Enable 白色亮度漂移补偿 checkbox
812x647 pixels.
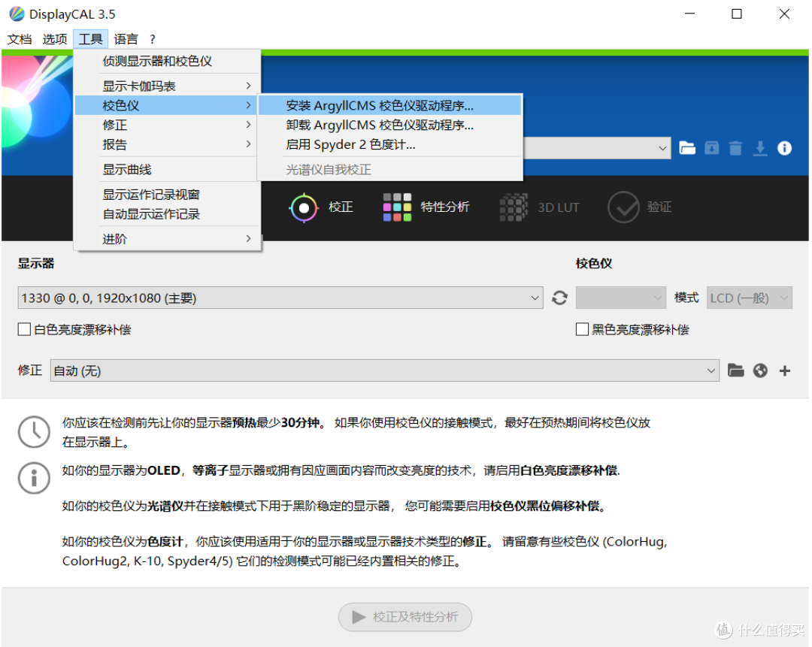pyautogui.click(x=23, y=329)
